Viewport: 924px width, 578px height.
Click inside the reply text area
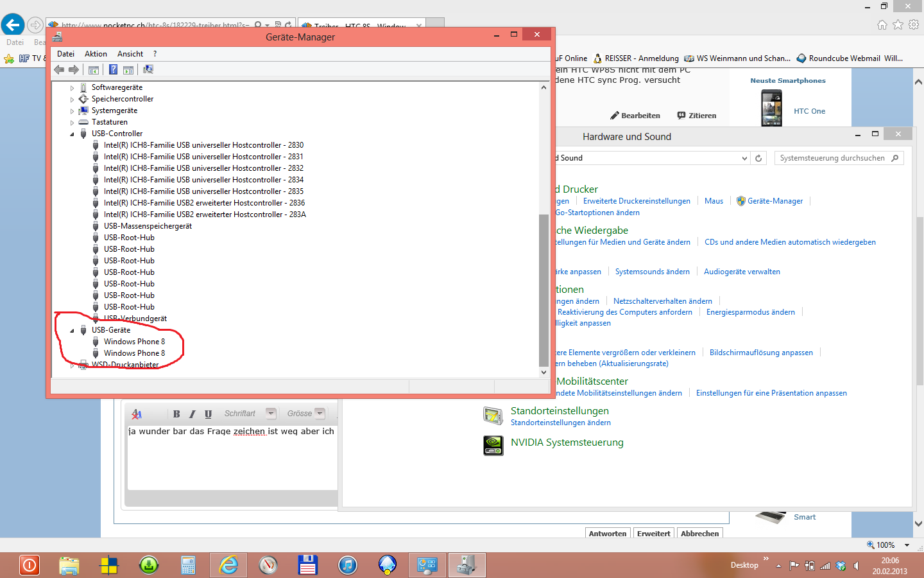click(x=232, y=459)
